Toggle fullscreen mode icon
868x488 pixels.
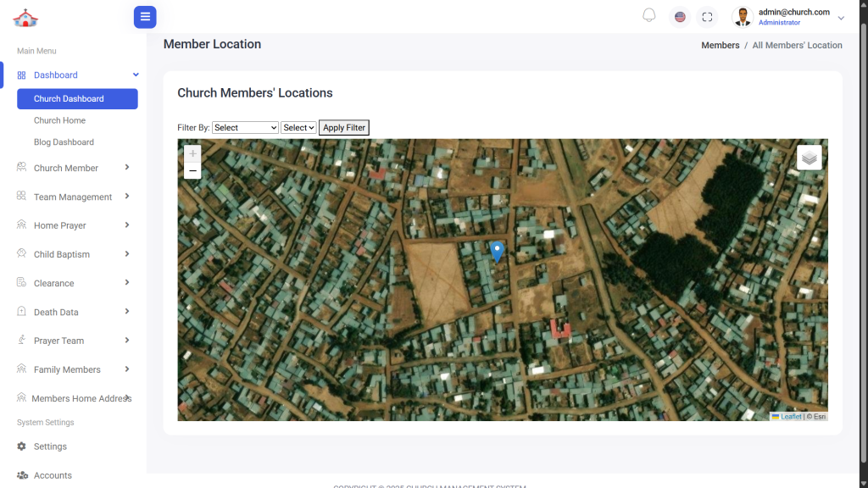pos(707,17)
